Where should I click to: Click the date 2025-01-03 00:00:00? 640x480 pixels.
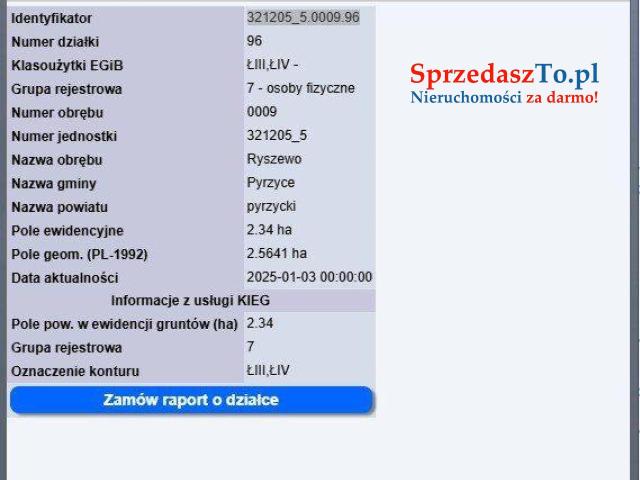point(309,277)
